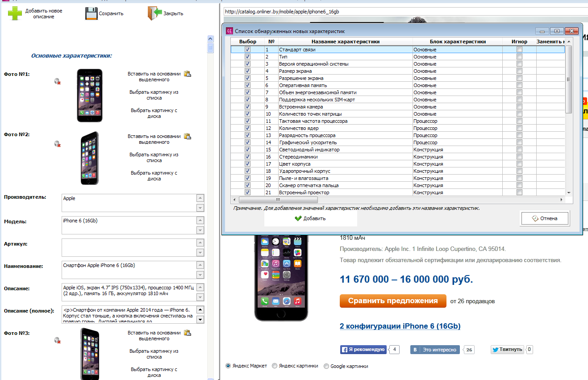Select Google картинки radio button

click(326, 366)
